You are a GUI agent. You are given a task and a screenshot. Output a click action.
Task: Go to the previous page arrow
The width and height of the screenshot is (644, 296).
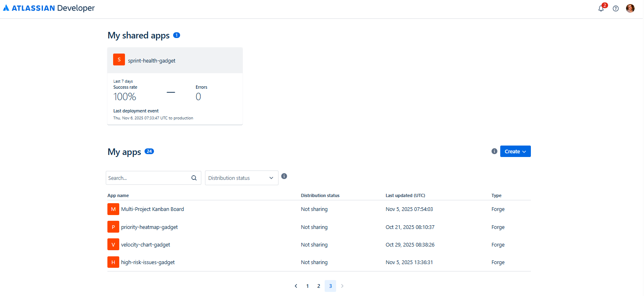[296, 286]
